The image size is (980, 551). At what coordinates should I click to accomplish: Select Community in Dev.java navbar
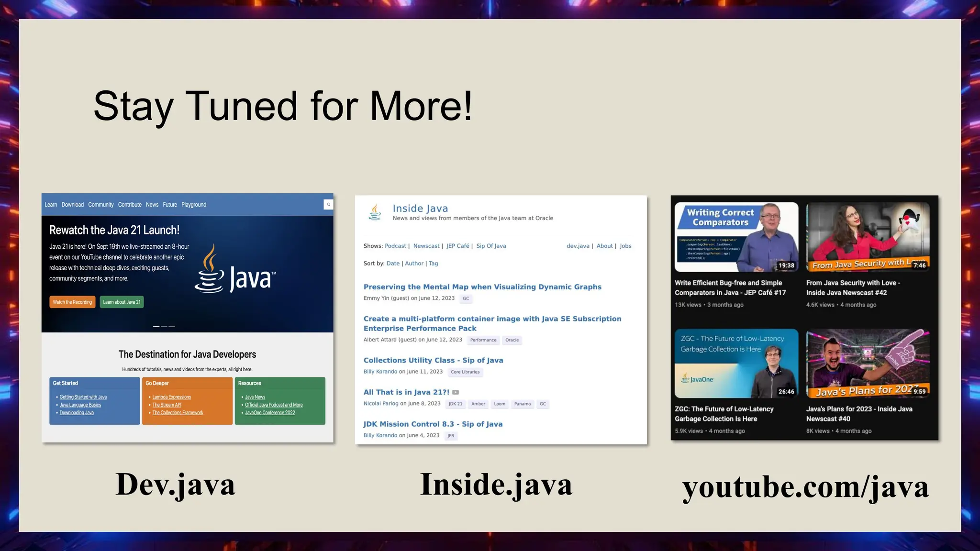coord(101,205)
